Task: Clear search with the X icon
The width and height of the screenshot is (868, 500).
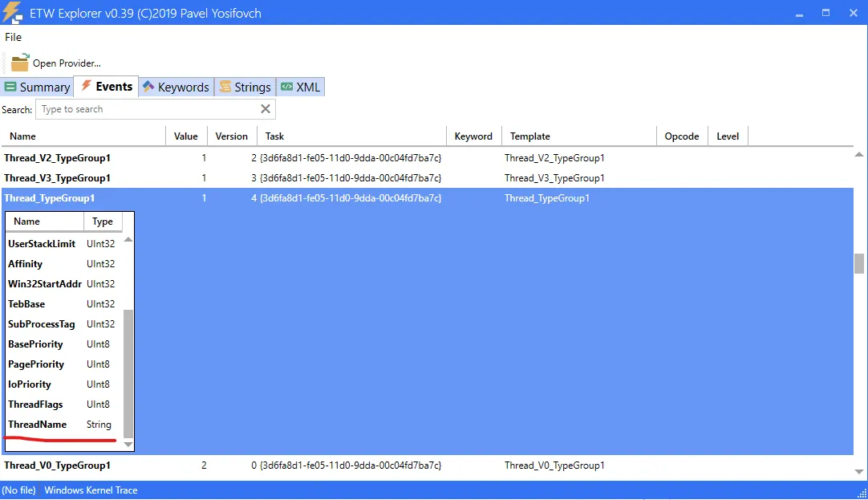Action: 266,109
